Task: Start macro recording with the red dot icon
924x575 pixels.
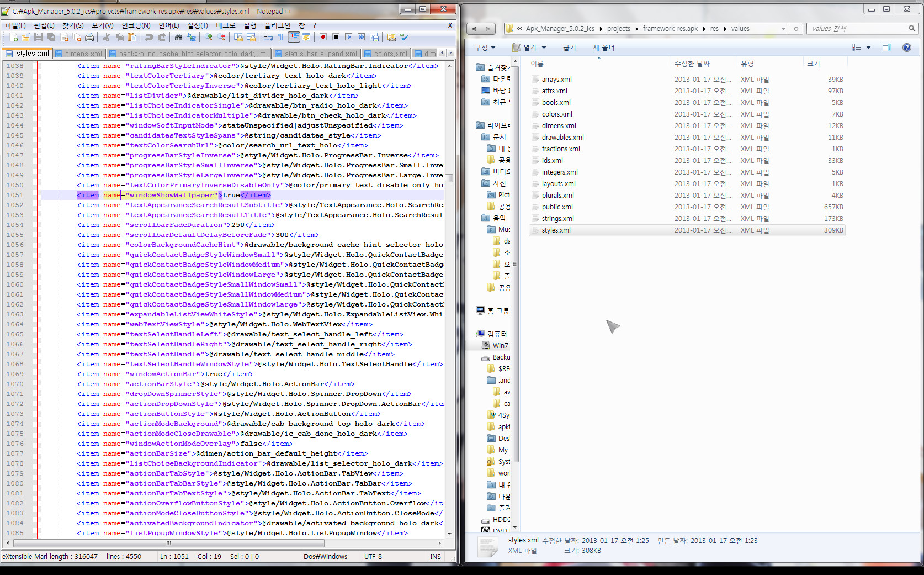Action: (323, 38)
